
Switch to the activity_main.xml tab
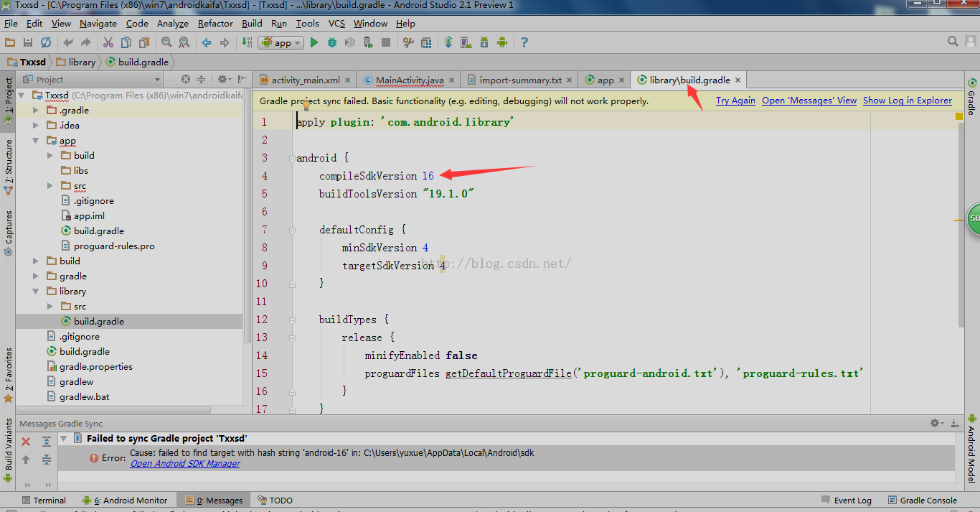tap(305, 80)
